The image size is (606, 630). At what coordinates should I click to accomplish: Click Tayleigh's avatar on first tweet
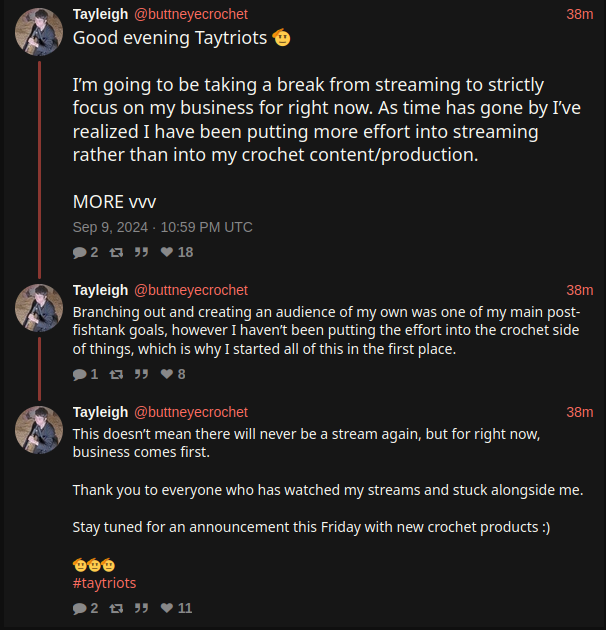click(39, 32)
